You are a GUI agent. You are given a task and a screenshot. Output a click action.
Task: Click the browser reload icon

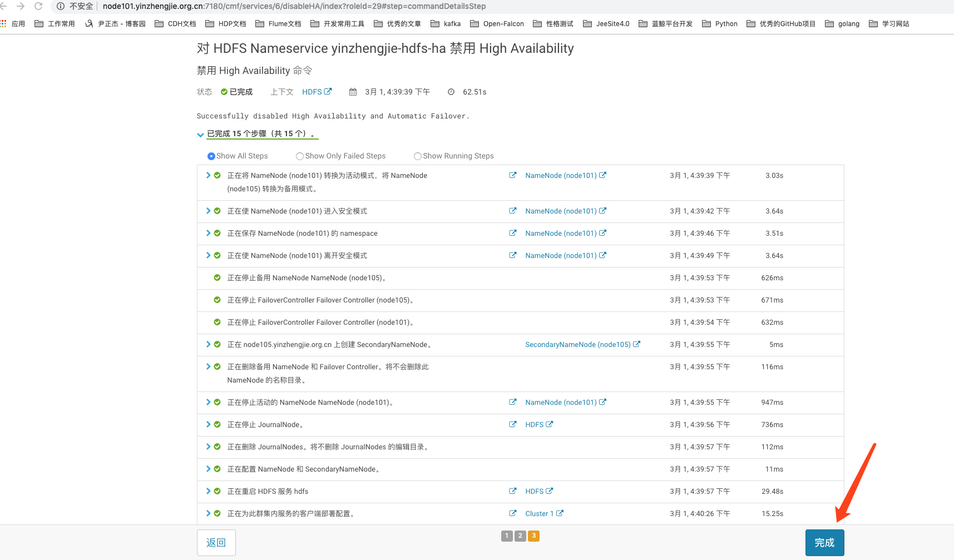(x=38, y=6)
